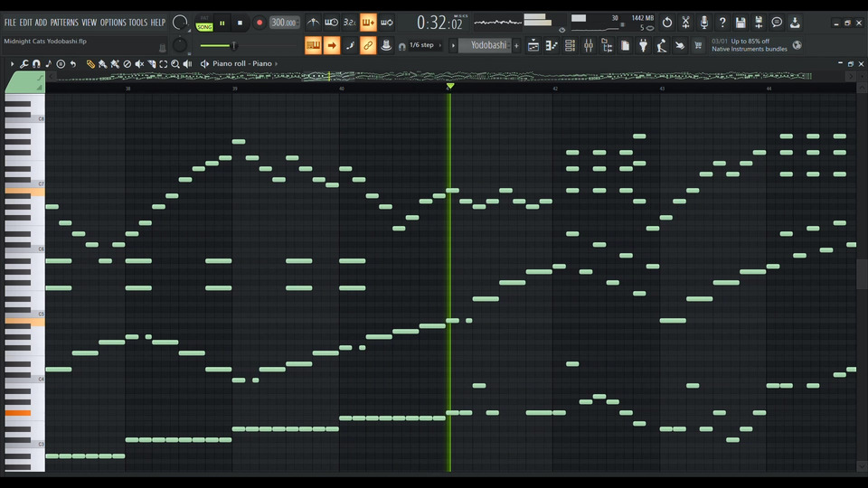Screen dimensions: 868x488
Task: Open the project info speech bubble icon
Action: tap(777, 23)
